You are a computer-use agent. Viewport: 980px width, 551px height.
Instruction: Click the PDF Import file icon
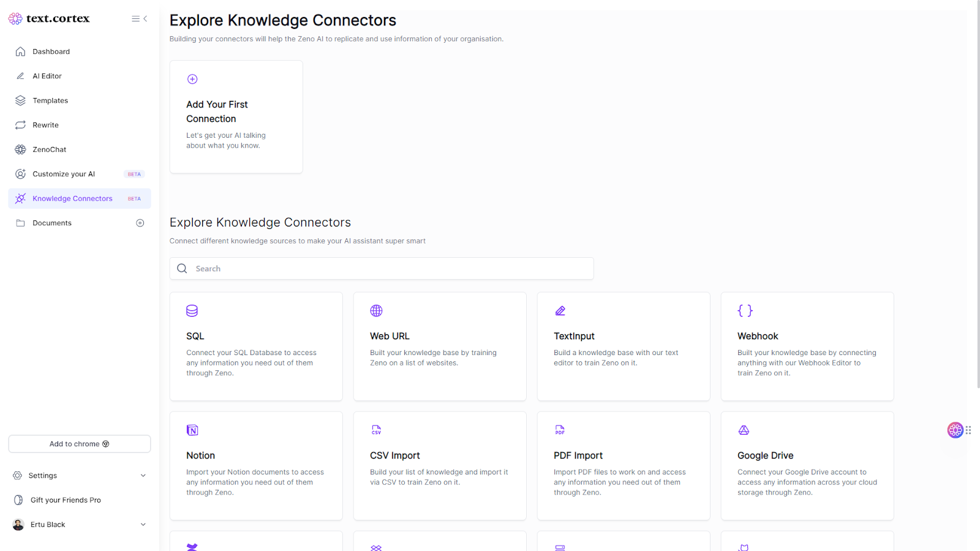[x=560, y=430]
